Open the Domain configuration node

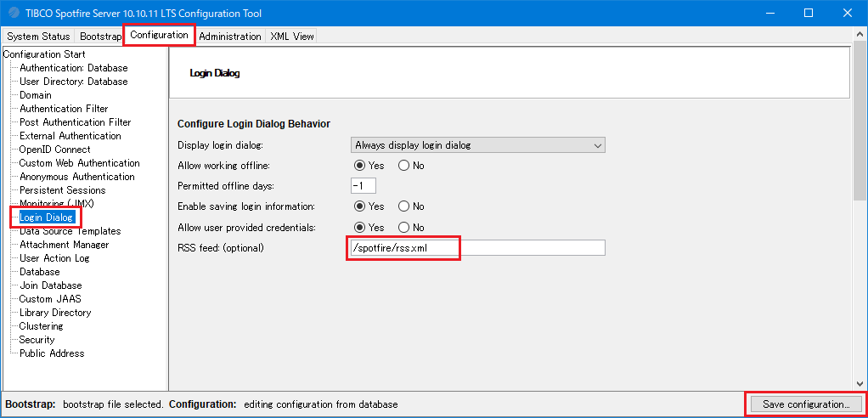(36, 95)
